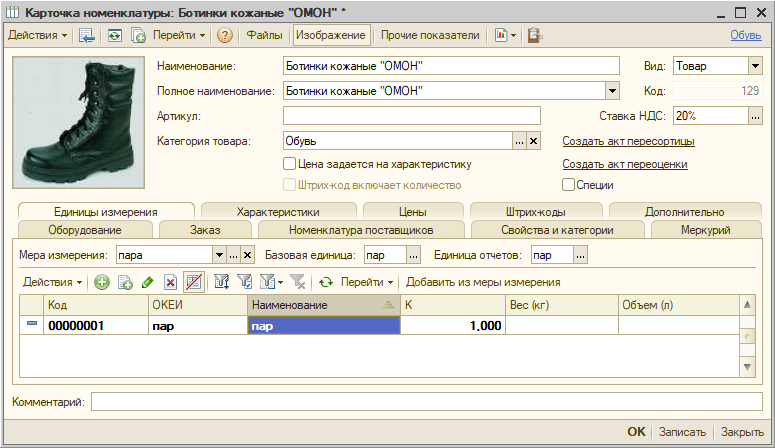Switch to the Характеристики tab

[278, 212]
